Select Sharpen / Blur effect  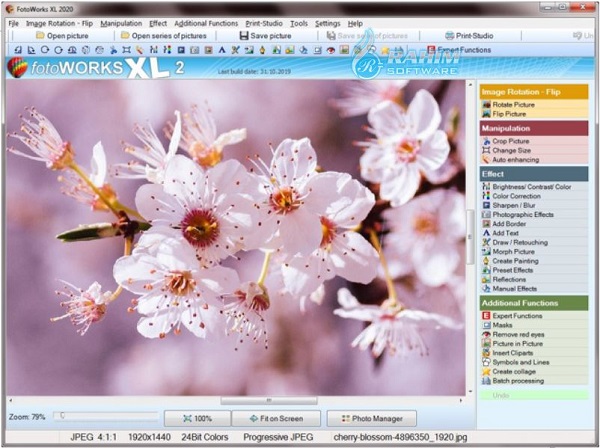tap(534, 205)
